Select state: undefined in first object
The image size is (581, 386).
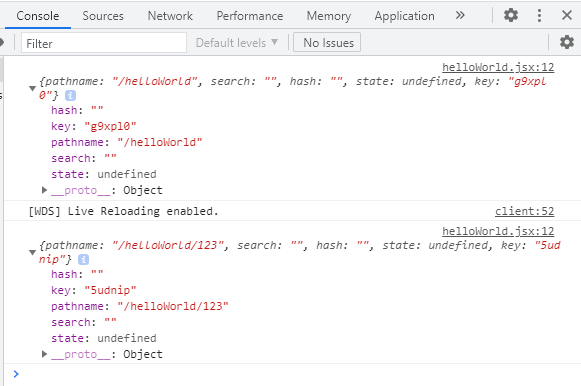[104, 174]
